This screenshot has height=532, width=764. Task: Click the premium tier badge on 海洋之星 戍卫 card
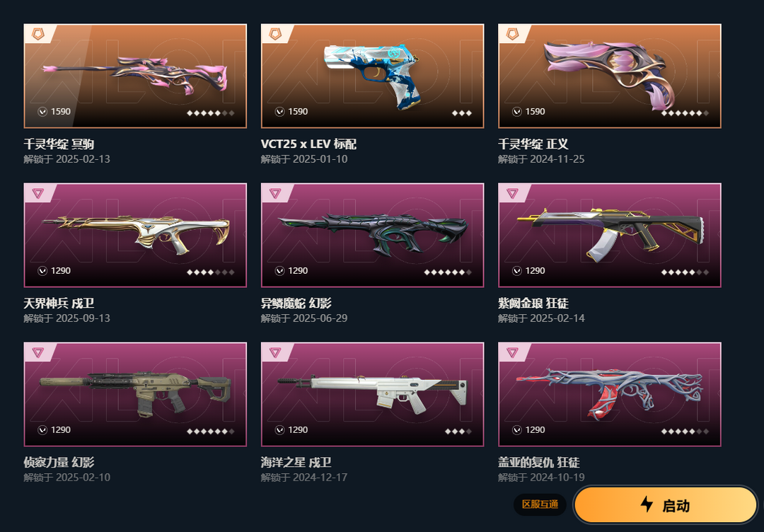(x=275, y=352)
